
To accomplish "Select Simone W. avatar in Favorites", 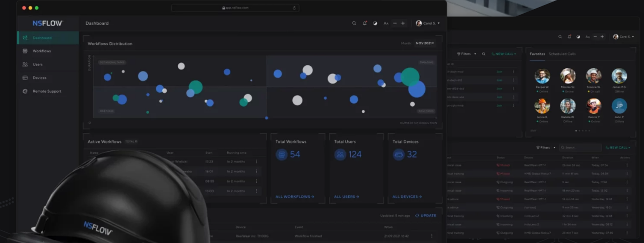I will click(x=594, y=76).
